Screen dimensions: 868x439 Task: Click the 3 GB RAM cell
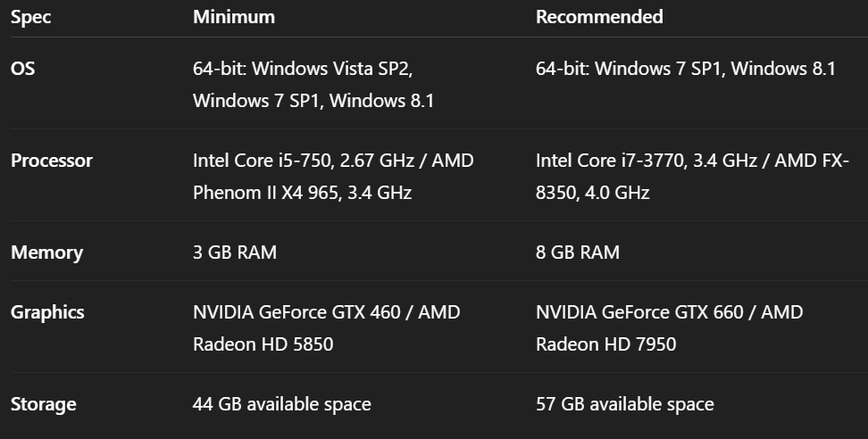[235, 253]
